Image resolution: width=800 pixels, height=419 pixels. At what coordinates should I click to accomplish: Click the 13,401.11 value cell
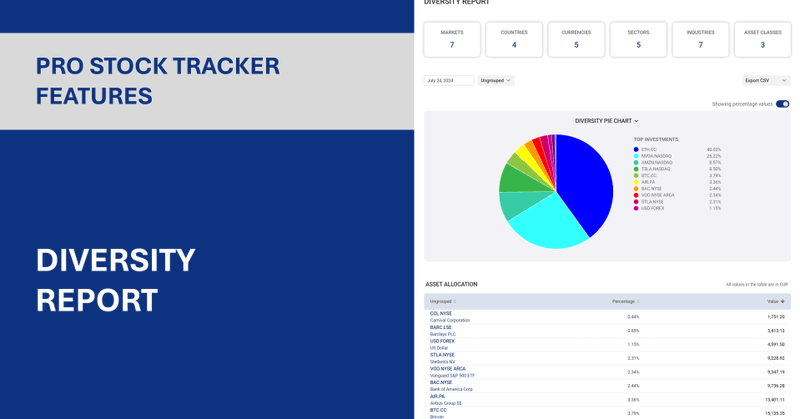tap(774, 400)
